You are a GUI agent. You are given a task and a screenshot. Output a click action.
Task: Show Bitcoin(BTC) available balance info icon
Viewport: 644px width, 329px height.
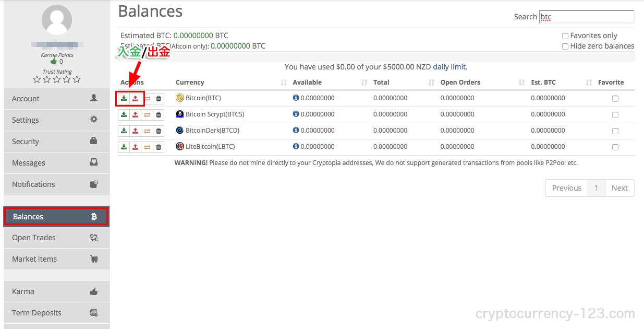pos(296,98)
